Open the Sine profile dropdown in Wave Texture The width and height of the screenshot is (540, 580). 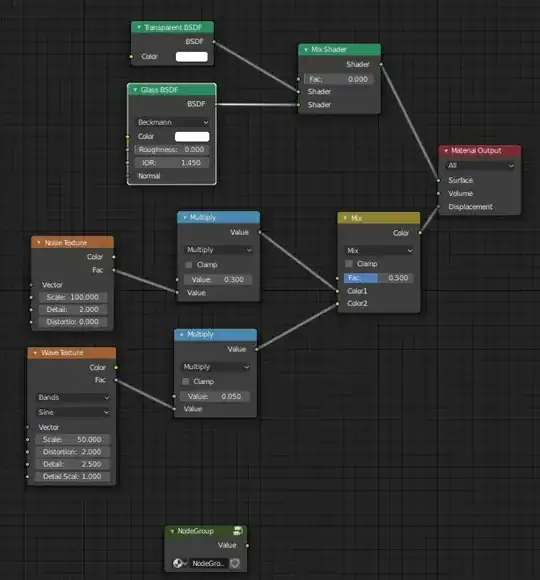73,412
